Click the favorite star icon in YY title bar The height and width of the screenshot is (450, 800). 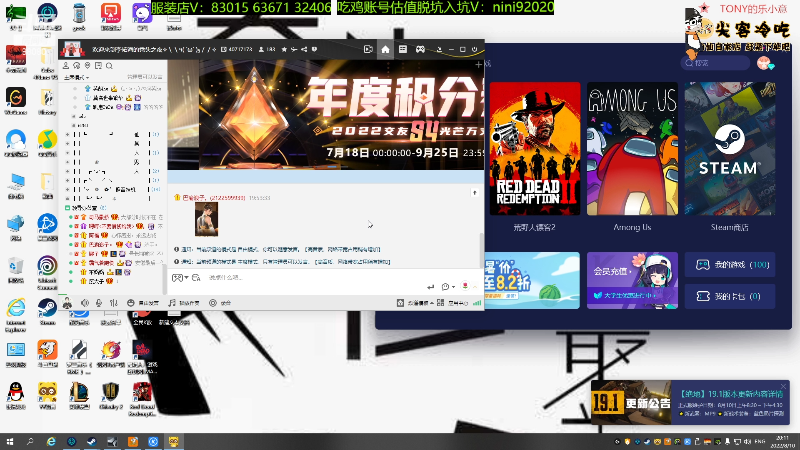284,49
